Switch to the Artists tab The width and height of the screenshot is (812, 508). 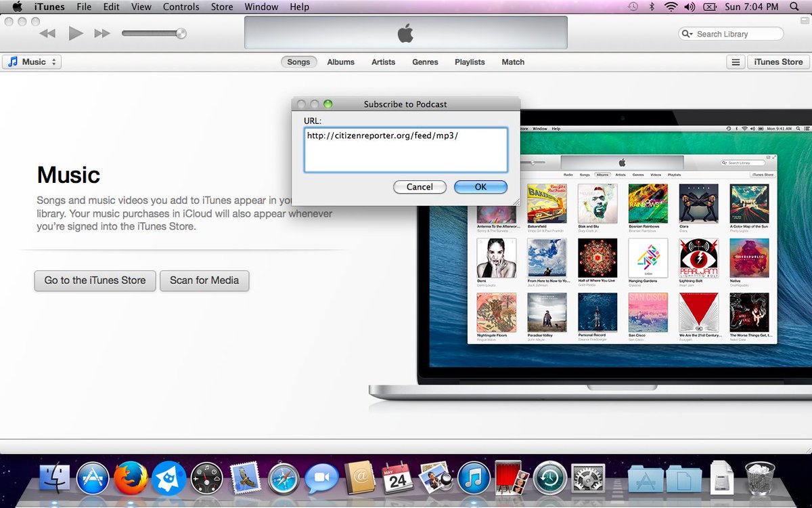coord(383,62)
